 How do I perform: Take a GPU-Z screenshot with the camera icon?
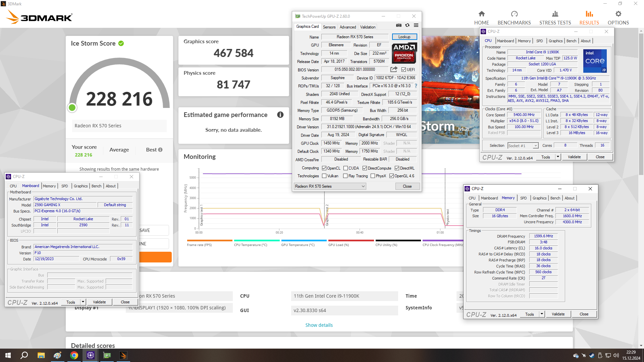pyautogui.click(x=398, y=25)
